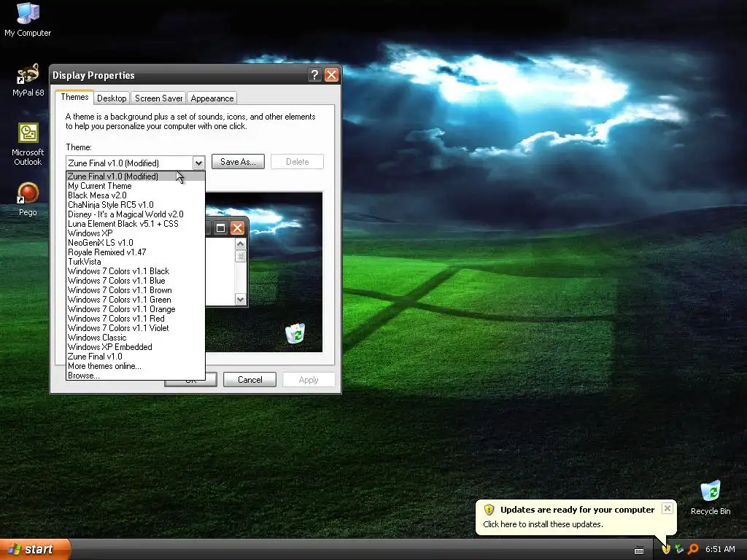Image resolution: width=747 pixels, height=560 pixels.
Task: Pick Windows 7 Colors v1.1 Green
Action: (136, 300)
